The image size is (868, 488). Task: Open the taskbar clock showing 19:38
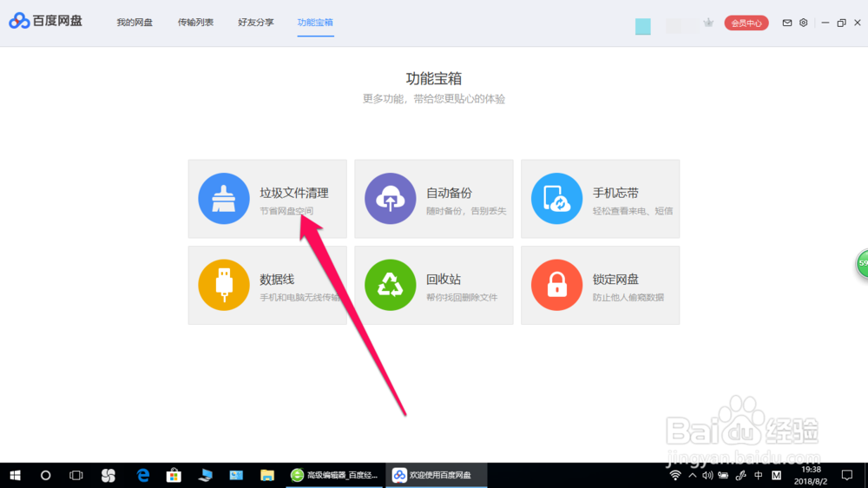pos(811,475)
